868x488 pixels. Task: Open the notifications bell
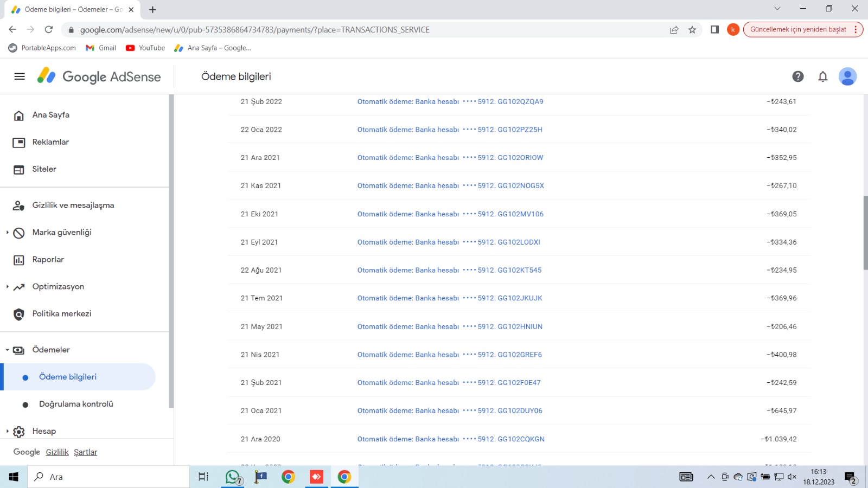pyautogui.click(x=822, y=76)
